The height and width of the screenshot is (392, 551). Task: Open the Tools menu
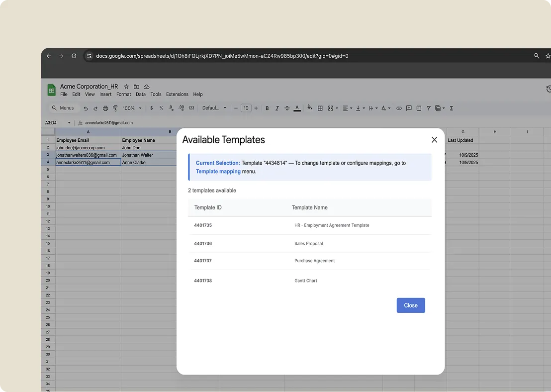156,94
